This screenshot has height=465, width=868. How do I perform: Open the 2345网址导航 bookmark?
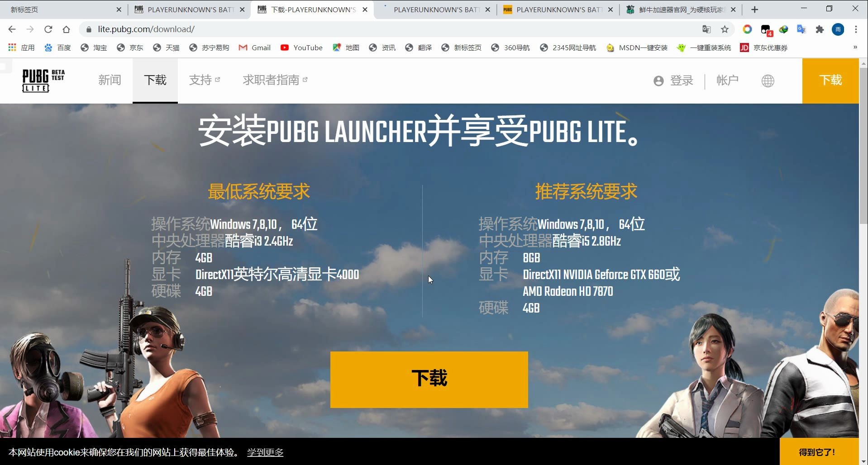[x=568, y=47]
